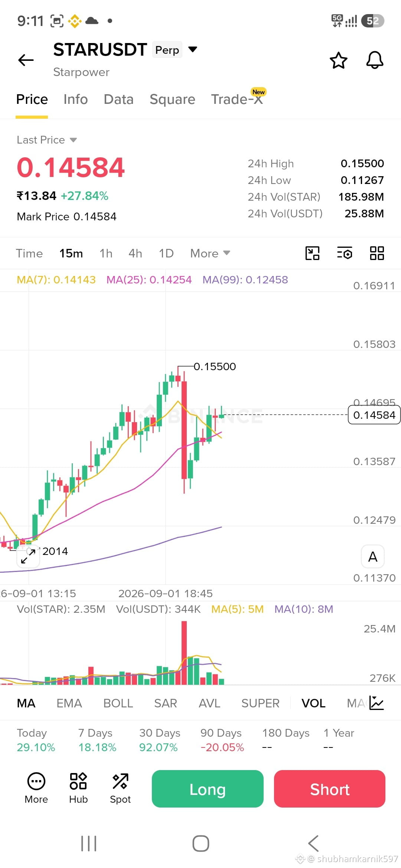Open indicator settings chart icon
The width and height of the screenshot is (401, 868).
[x=376, y=703]
